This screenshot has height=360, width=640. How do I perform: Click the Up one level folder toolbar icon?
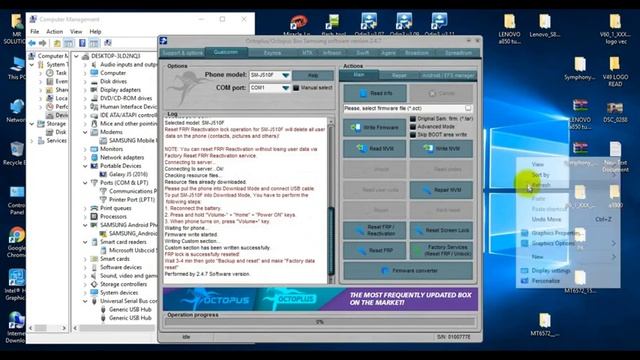click(57, 43)
